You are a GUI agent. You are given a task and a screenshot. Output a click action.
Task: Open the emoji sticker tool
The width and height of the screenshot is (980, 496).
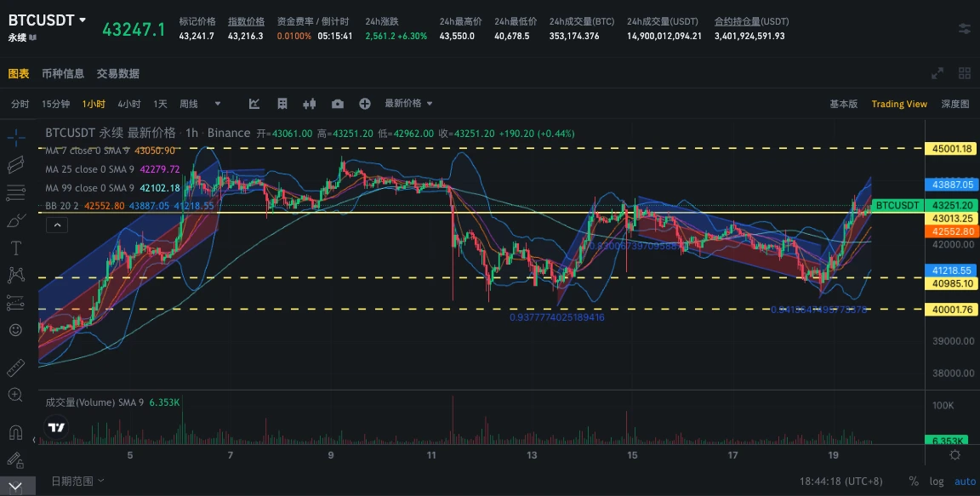click(x=15, y=329)
